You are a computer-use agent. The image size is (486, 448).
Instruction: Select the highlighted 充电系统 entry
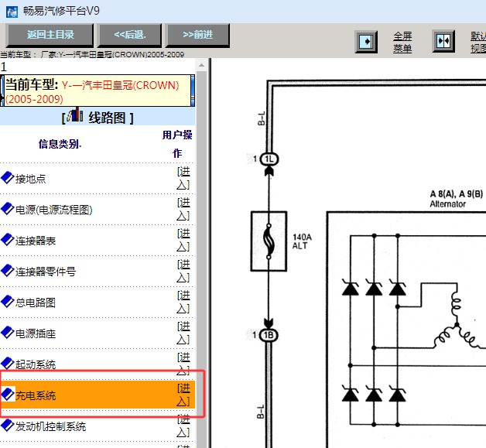(36, 395)
